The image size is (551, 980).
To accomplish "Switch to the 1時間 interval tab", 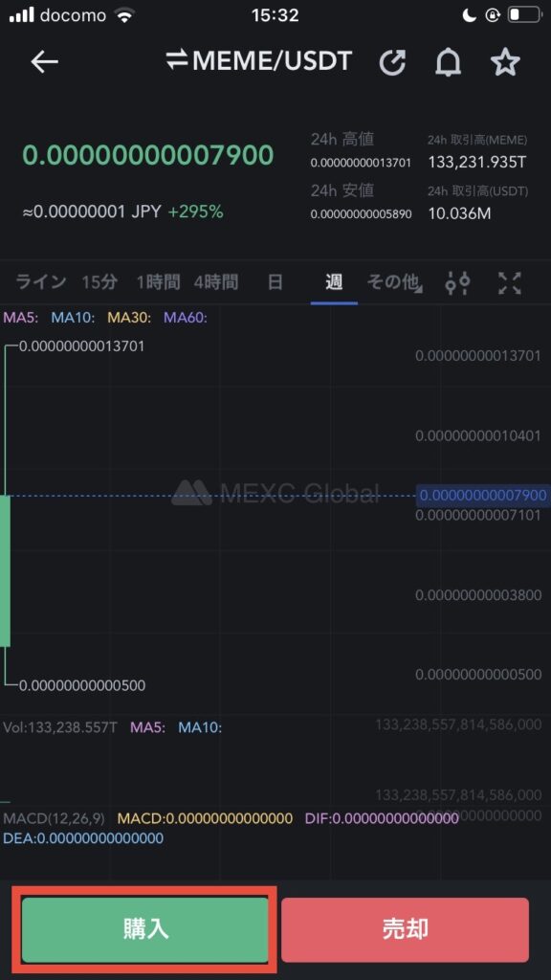I will click(x=158, y=282).
